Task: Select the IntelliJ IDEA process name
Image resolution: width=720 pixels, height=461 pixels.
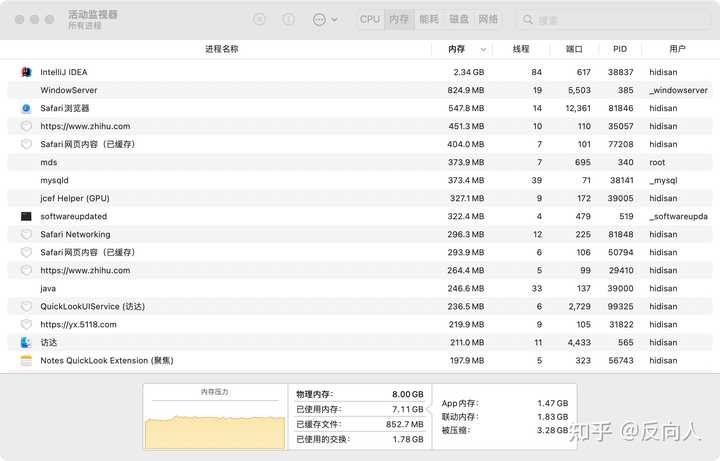Action: click(x=64, y=72)
